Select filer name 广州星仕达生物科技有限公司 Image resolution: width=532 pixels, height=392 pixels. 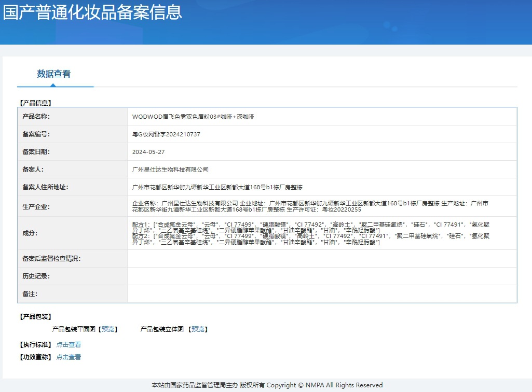pyautogui.click(x=170, y=170)
